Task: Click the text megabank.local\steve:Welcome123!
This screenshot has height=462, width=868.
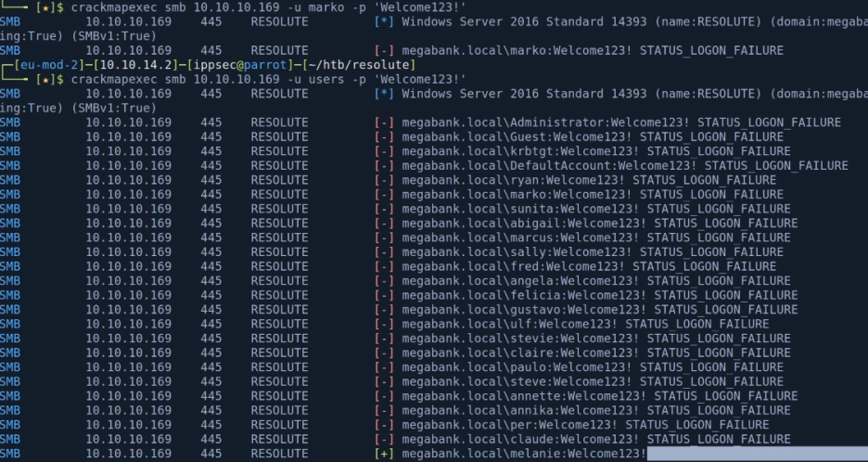Action: tap(517, 381)
